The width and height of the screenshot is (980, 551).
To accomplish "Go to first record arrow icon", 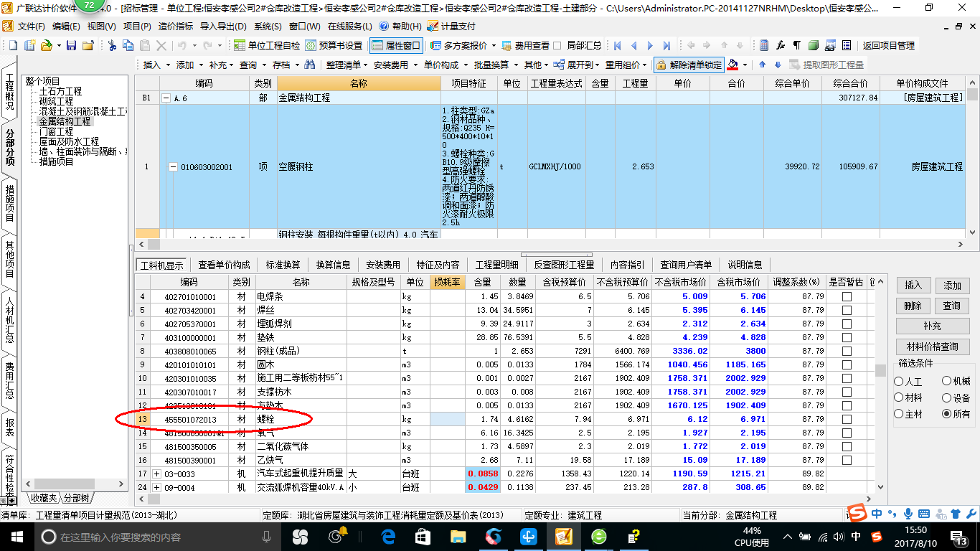I will [617, 45].
